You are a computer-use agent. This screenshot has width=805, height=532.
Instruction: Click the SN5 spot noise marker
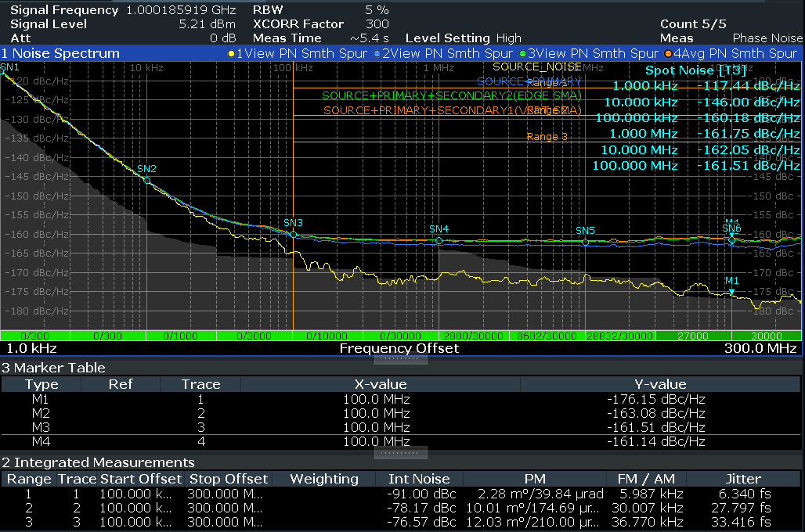pyautogui.click(x=586, y=242)
